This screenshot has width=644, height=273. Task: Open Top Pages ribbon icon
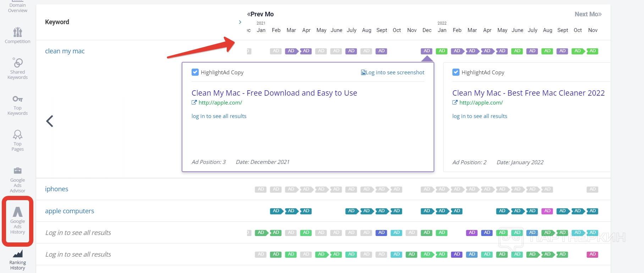(x=17, y=135)
